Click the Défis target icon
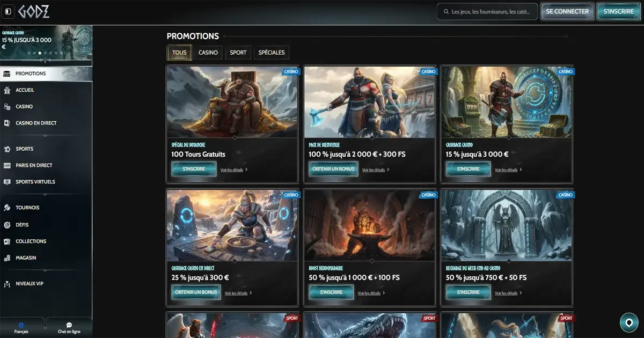 (x=7, y=225)
